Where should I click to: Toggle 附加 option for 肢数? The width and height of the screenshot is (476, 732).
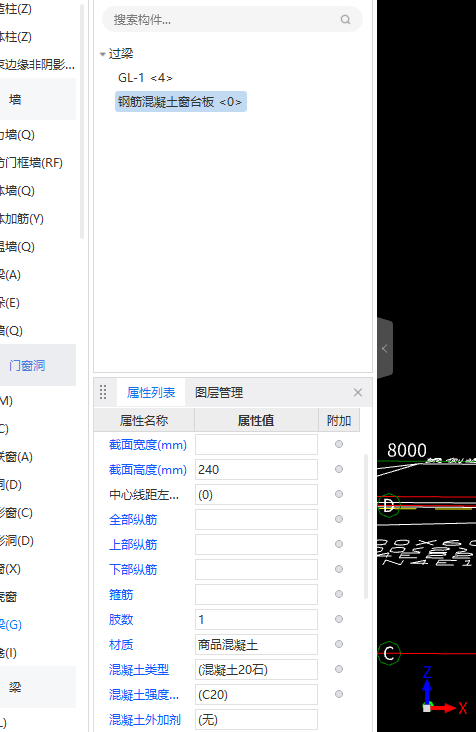pyautogui.click(x=339, y=619)
